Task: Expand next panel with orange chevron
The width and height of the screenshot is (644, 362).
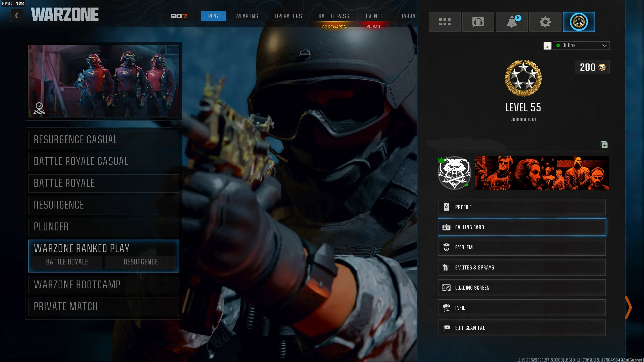Action: pyautogui.click(x=629, y=307)
